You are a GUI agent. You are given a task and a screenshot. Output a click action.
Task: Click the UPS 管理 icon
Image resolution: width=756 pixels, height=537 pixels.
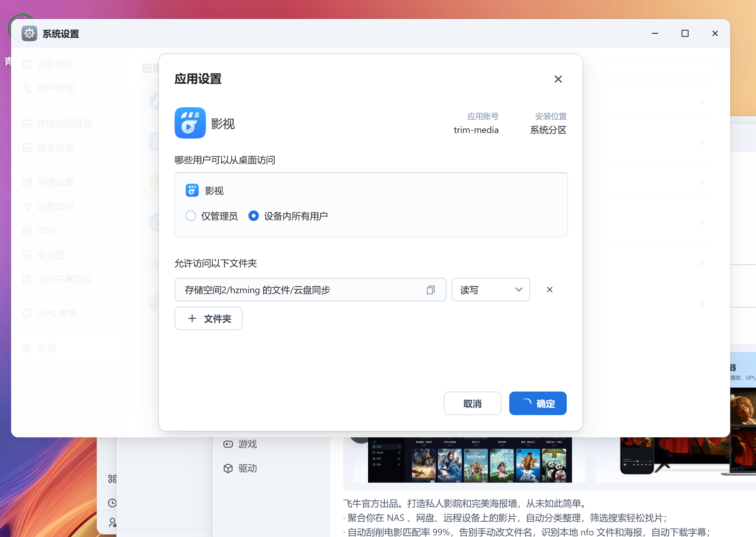(x=27, y=313)
